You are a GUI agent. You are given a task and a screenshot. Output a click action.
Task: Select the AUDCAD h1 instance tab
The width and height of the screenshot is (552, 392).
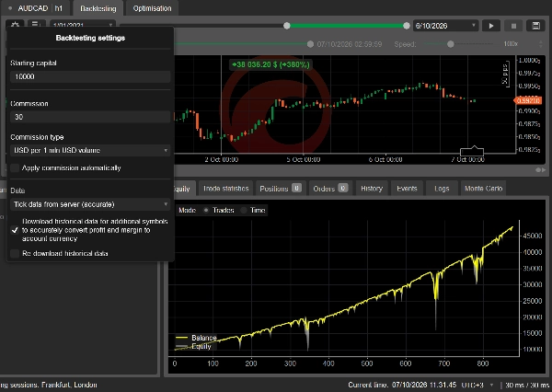coord(38,8)
